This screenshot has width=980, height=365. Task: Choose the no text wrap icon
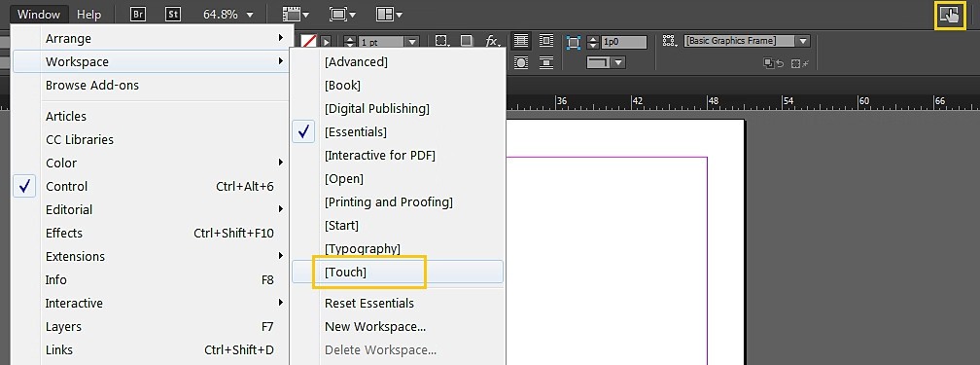coord(520,41)
